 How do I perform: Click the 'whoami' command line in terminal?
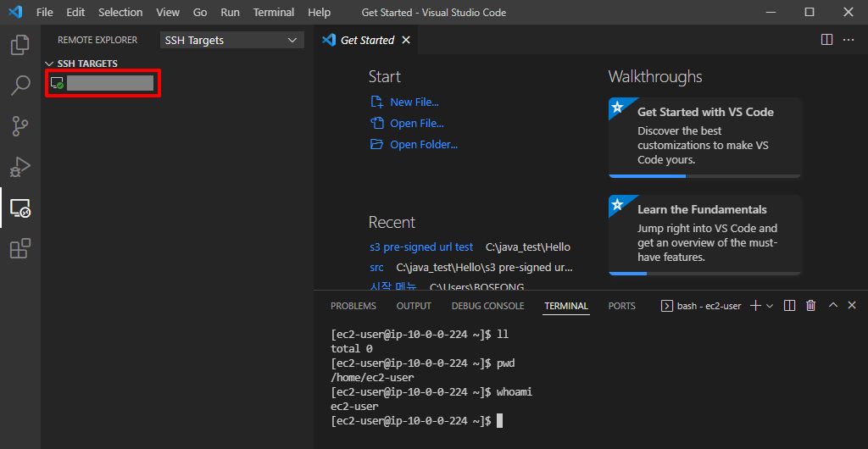pyautogui.click(x=431, y=392)
